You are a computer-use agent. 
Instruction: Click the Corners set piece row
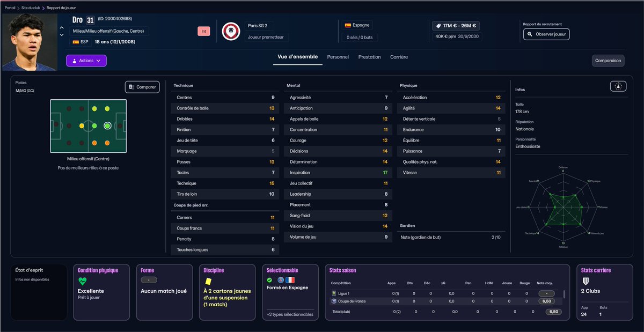click(x=225, y=218)
